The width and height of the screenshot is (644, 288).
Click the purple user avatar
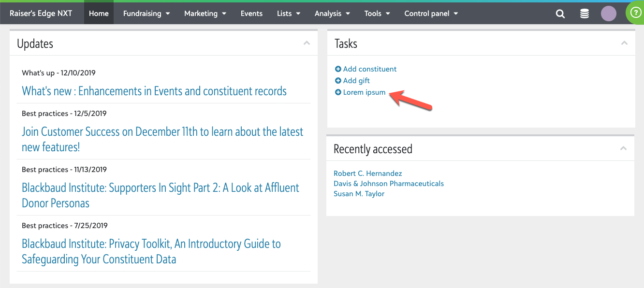[x=608, y=14]
